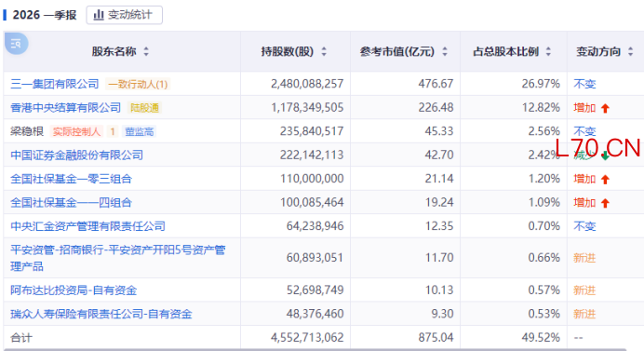
Task: Select total percentage 49.52%
Action: coord(541,338)
